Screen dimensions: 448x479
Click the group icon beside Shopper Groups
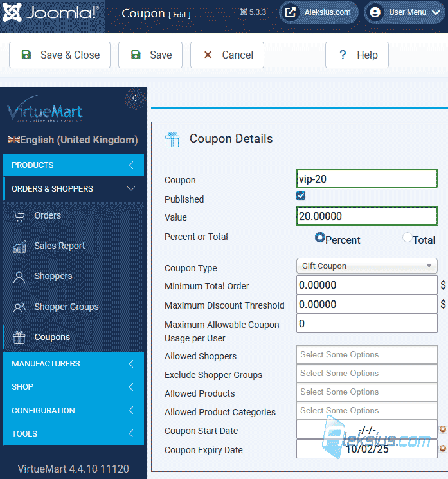coord(19,307)
